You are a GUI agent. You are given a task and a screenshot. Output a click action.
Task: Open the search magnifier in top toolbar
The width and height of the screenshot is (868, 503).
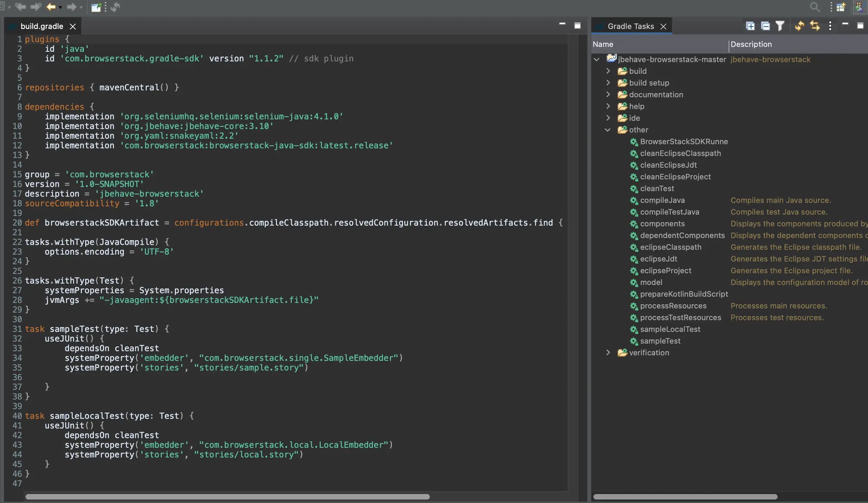[815, 7]
